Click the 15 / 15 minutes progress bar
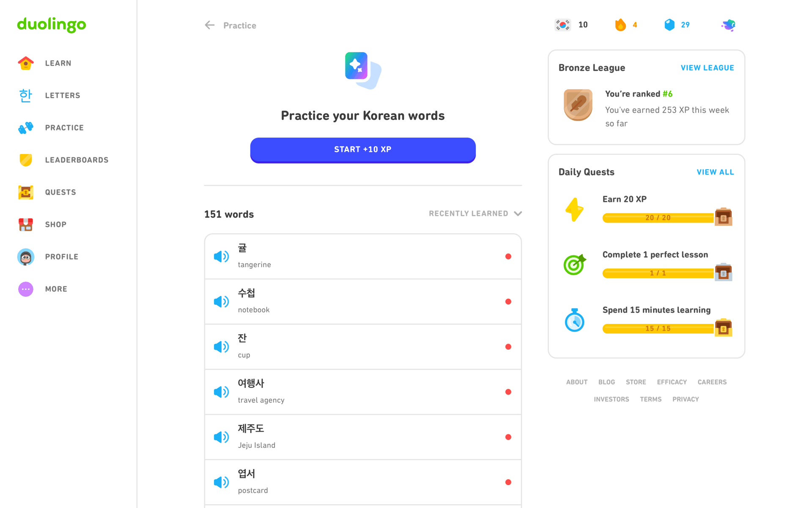The height and width of the screenshot is (508, 812). coord(658,329)
